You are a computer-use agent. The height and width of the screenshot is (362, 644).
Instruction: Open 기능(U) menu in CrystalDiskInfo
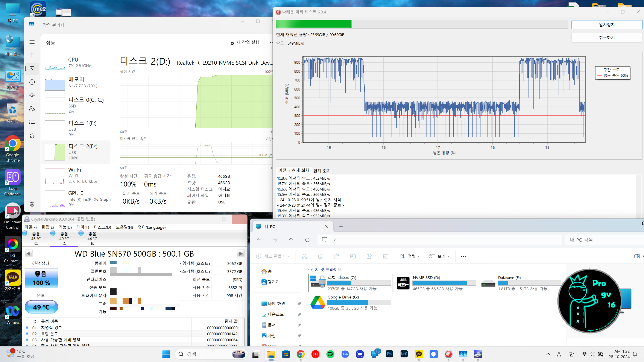click(x=65, y=227)
